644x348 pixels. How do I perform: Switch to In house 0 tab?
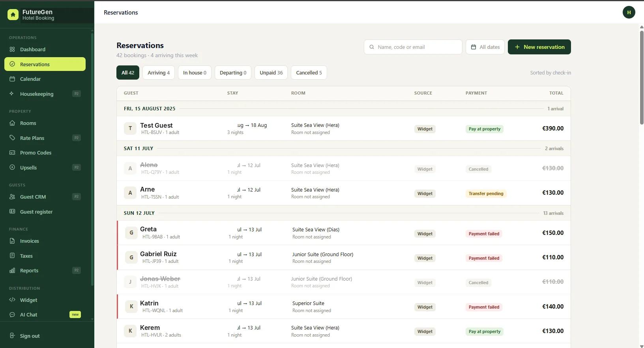coord(195,73)
